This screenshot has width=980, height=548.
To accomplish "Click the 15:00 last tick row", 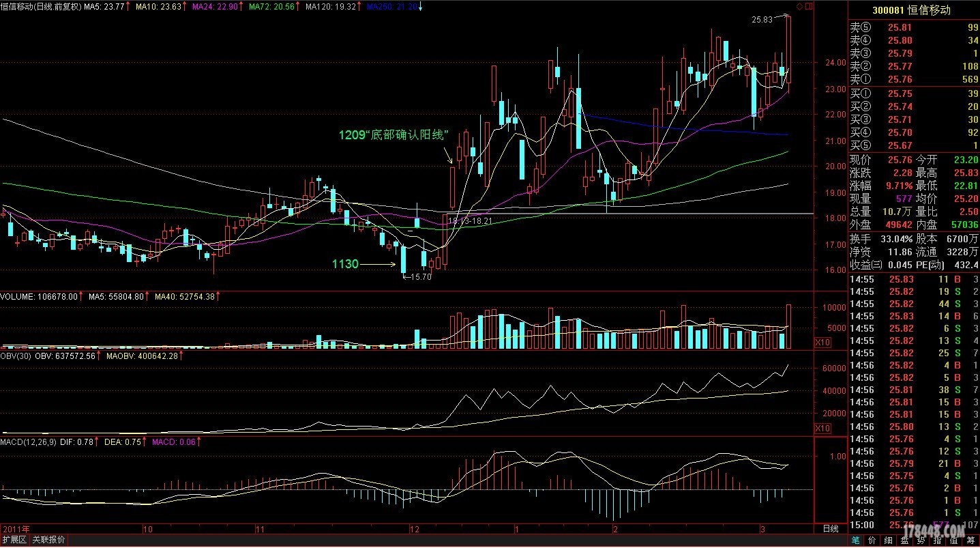I will (914, 525).
